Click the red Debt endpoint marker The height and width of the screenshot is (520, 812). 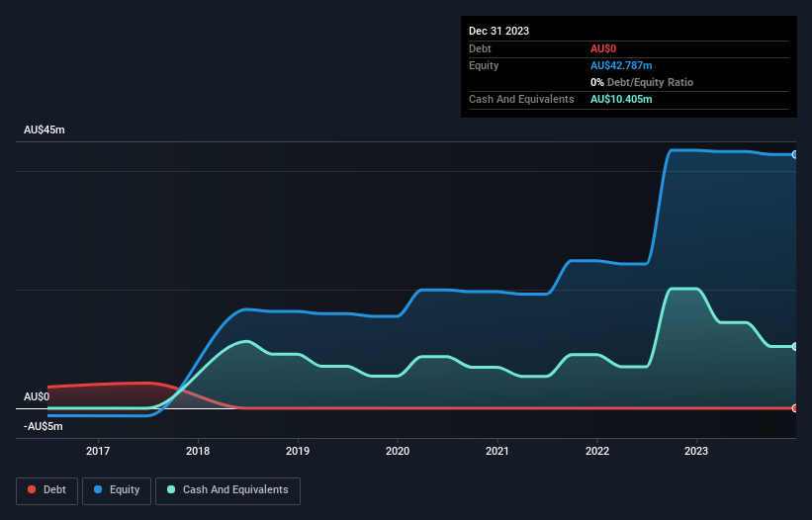click(795, 408)
